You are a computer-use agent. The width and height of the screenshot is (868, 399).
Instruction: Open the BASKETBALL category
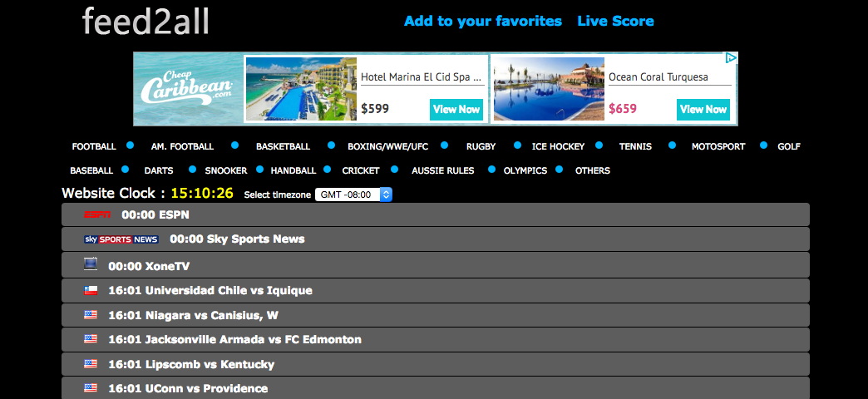[283, 146]
